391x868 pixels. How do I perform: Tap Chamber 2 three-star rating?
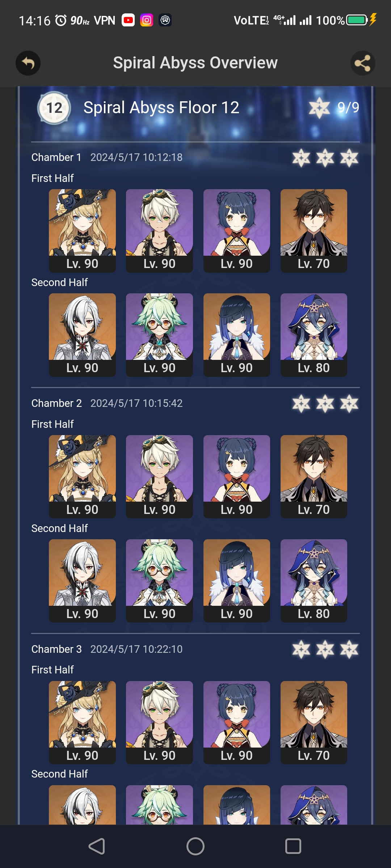[x=325, y=404]
